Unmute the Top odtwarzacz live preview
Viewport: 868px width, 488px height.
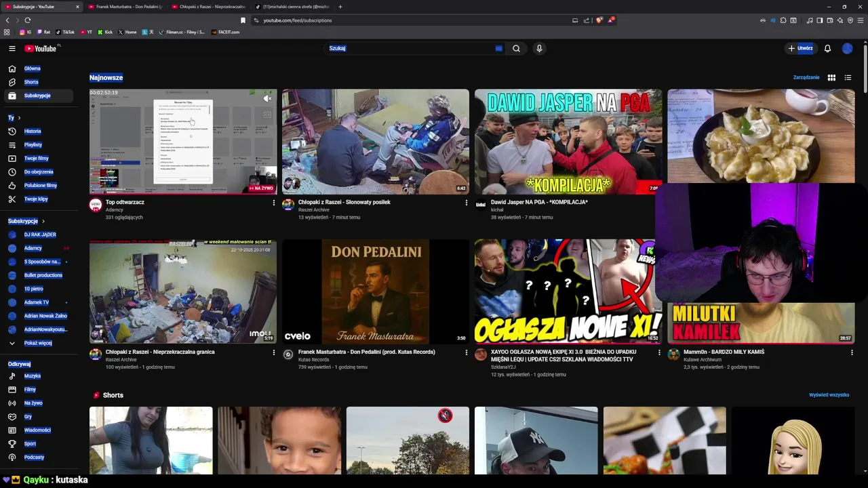tap(267, 98)
